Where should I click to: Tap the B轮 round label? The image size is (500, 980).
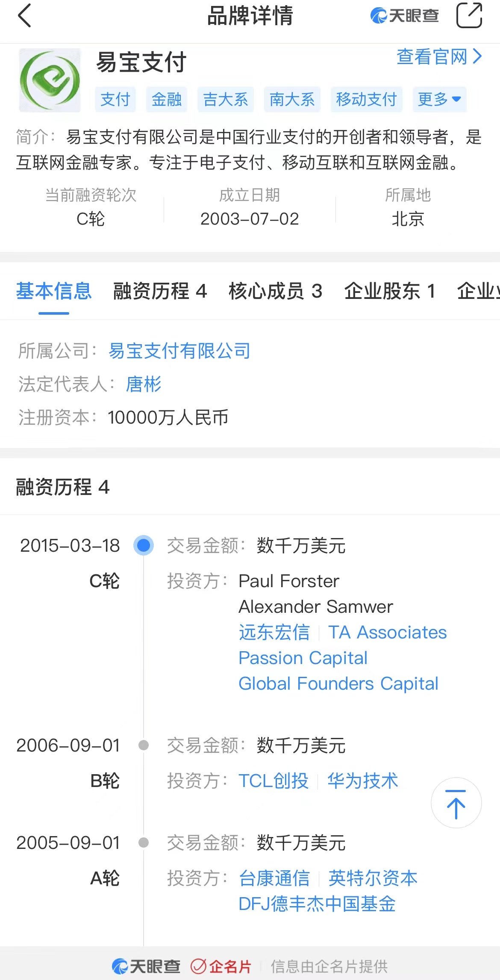105,781
